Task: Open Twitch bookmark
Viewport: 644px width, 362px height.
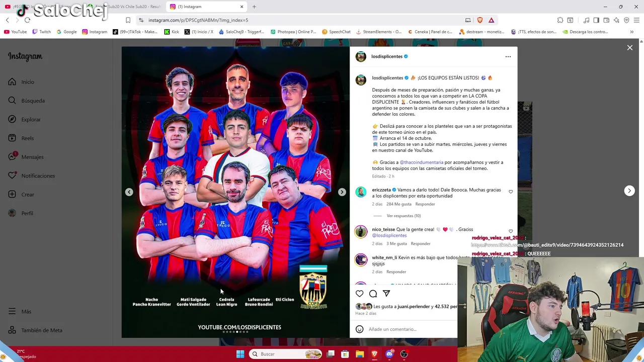Action: [x=41, y=32]
